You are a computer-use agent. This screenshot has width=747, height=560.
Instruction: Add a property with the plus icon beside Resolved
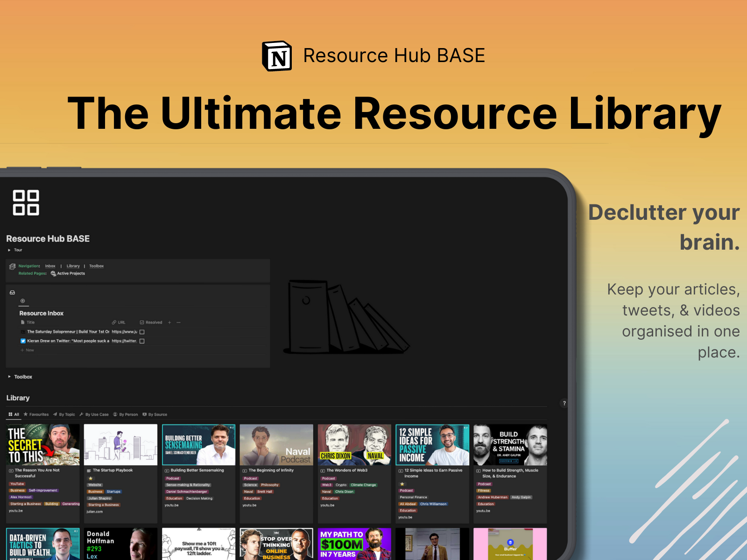[169, 322]
